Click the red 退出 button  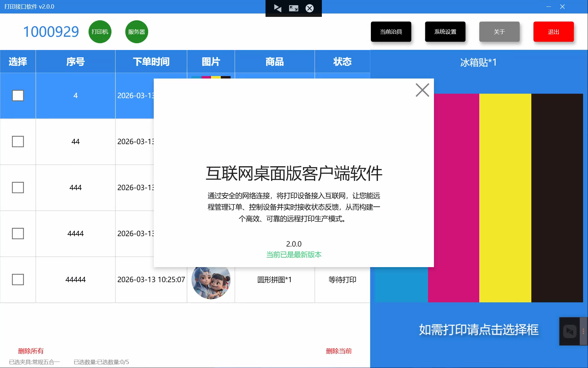(553, 32)
